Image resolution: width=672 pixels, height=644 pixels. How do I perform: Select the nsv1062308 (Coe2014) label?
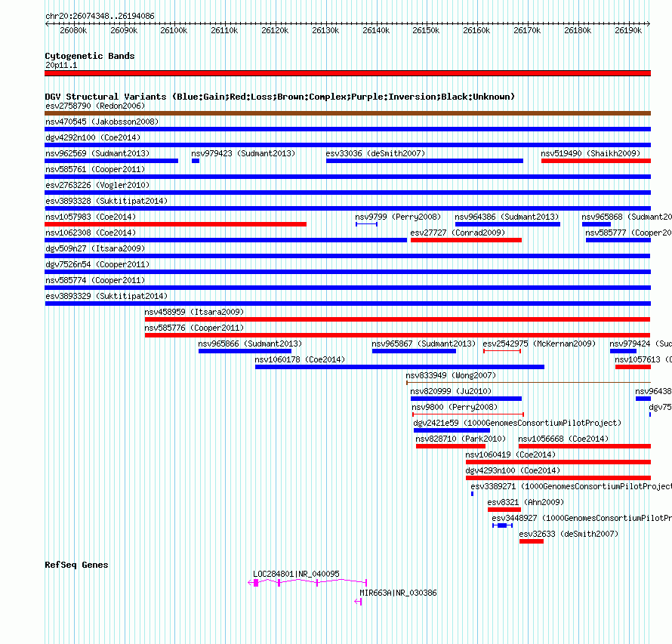pyautogui.click(x=91, y=233)
